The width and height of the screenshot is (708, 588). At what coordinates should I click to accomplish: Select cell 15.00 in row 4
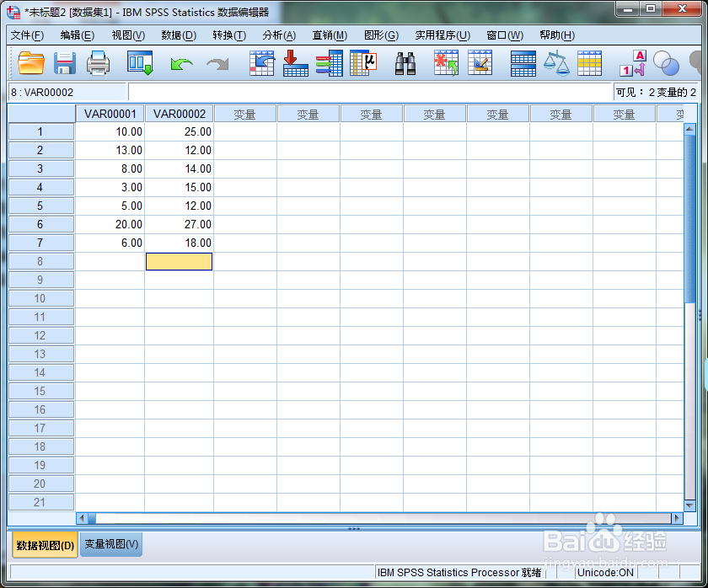coord(179,187)
